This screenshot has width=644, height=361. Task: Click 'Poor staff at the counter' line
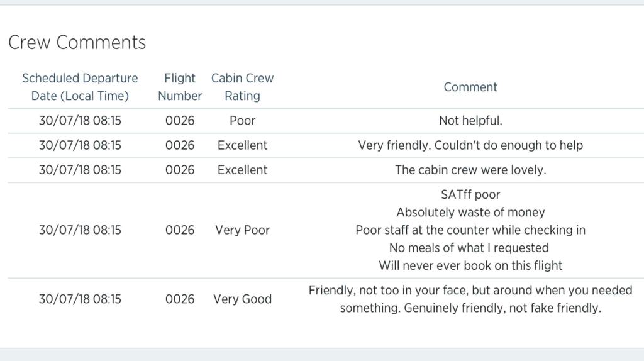click(x=470, y=230)
